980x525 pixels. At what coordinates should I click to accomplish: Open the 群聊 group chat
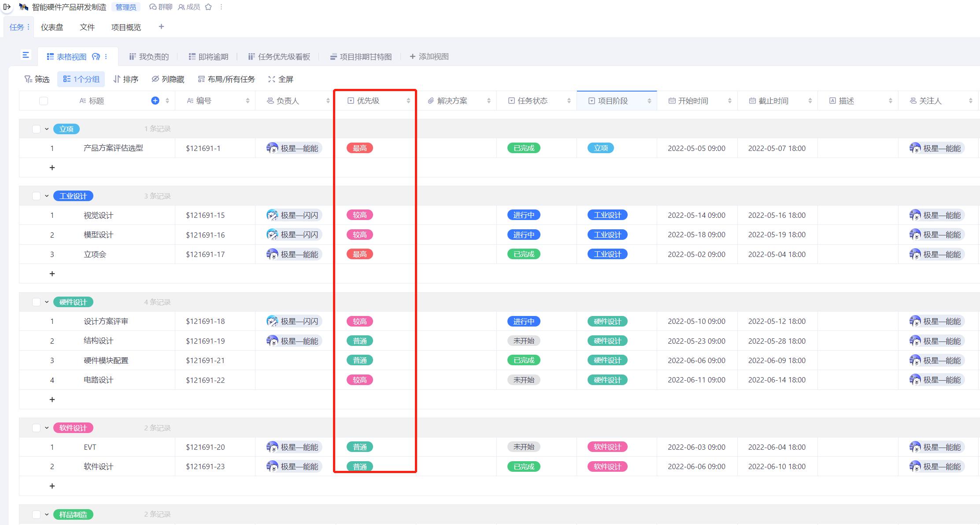pos(161,7)
